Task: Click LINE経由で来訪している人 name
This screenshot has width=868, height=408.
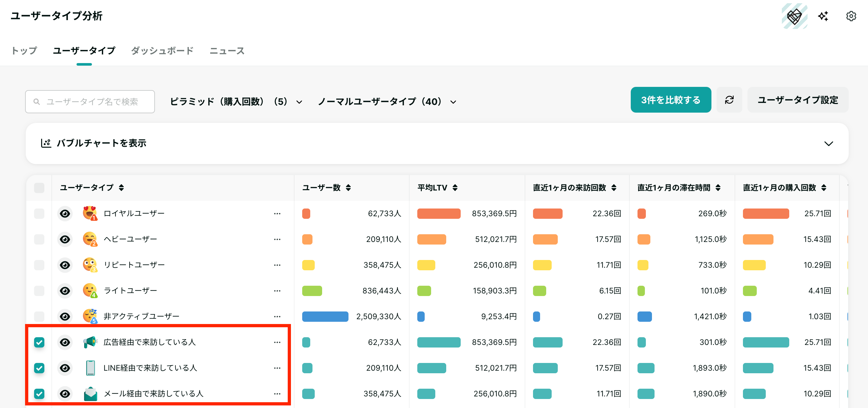Action: pyautogui.click(x=150, y=367)
